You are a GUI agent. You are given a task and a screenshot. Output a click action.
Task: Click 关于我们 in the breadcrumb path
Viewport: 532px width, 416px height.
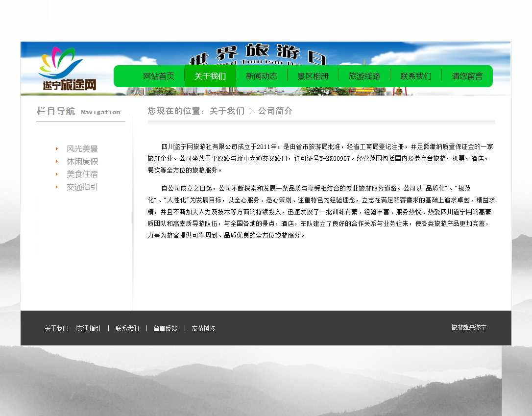point(226,111)
